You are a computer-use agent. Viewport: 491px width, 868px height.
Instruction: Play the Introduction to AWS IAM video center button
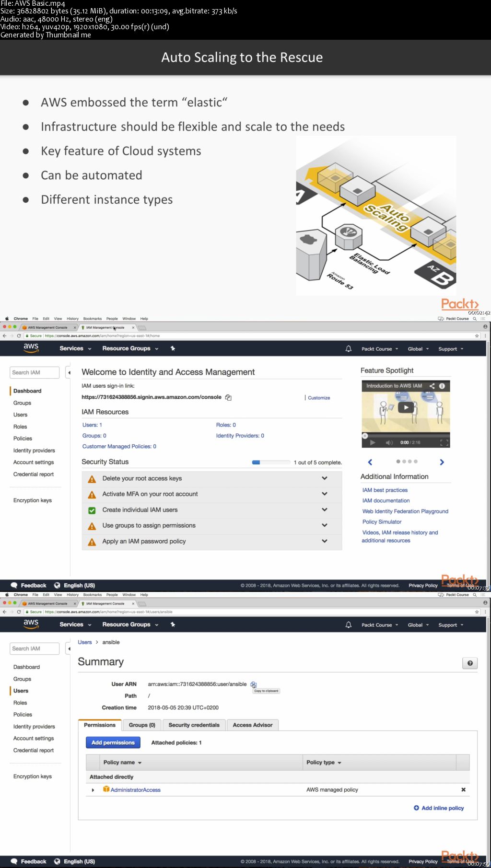point(406,407)
